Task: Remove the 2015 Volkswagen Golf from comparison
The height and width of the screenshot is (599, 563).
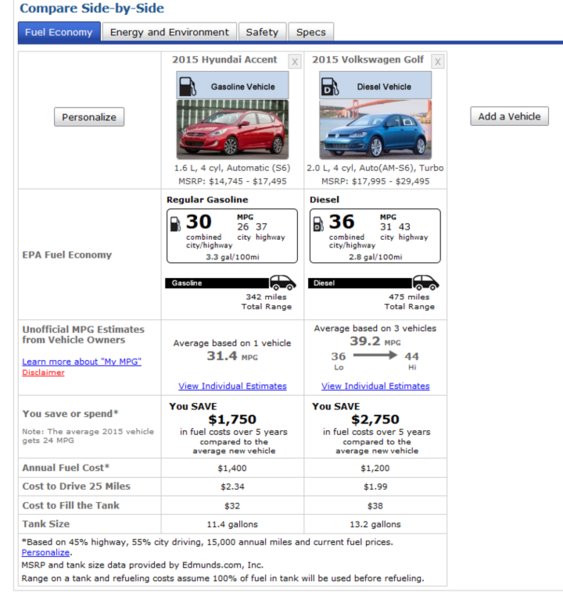Action: tap(438, 62)
